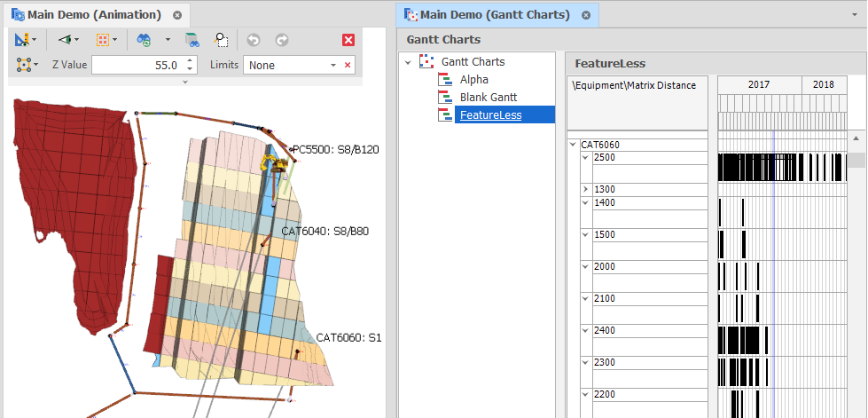Select the Alpha gantt chart
Viewport: 868px width, 418px height.
[473, 80]
